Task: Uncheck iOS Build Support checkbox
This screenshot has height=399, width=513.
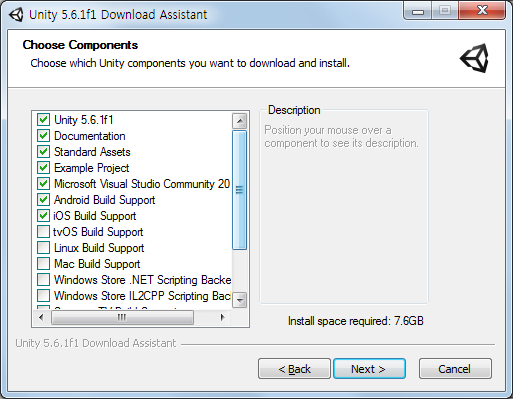Action: point(43,215)
